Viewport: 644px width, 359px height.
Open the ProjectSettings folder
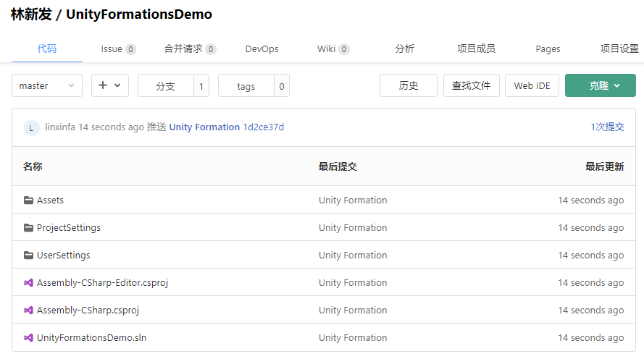point(69,228)
